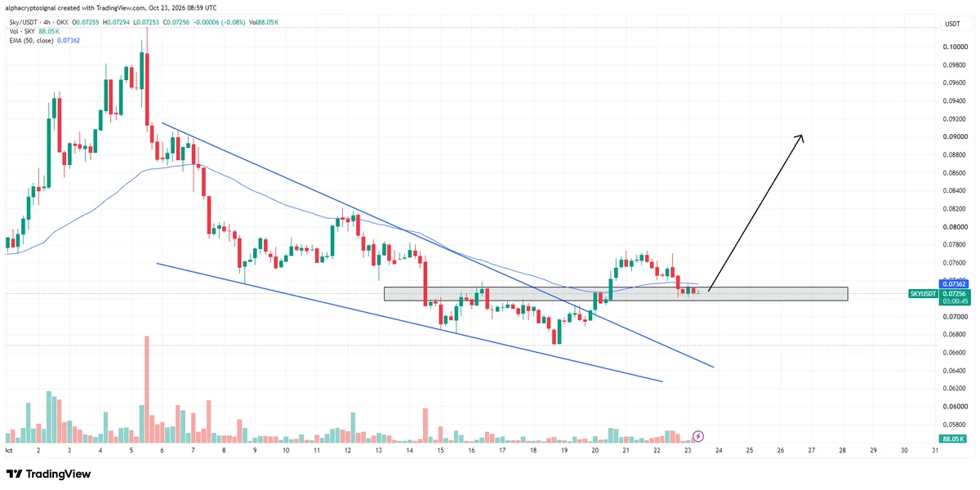This screenshot has width=980, height=490.
Task: Select the gray support zone rectangle
Action: click(616, 294)
